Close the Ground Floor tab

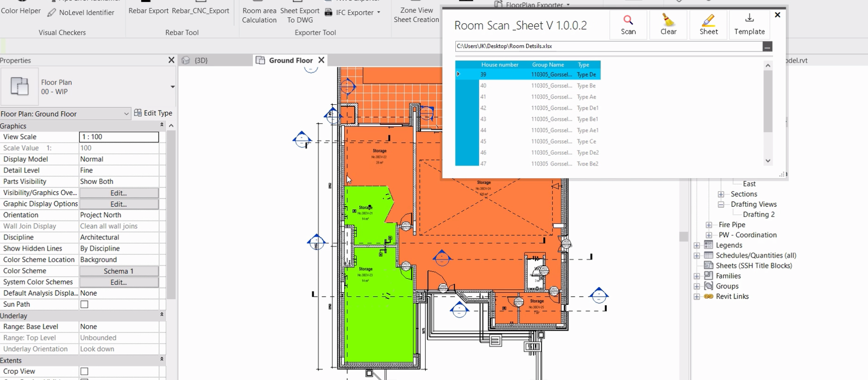321,60
